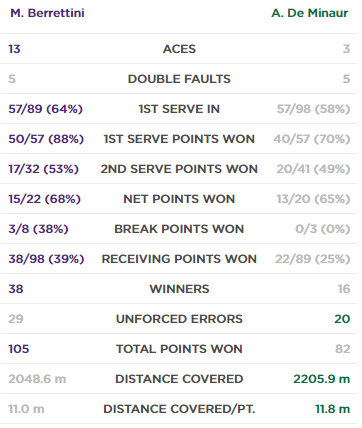Select De Minaur's 2205.9 m distance value

[322, 379]
